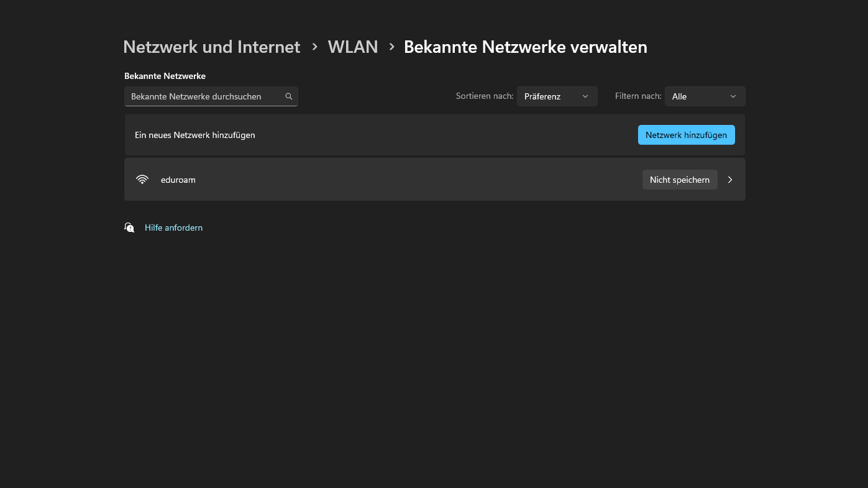The height and width of the screenshot is (488, 868).
Task: Click the help chat bubble icon
Action: (129, 228)
